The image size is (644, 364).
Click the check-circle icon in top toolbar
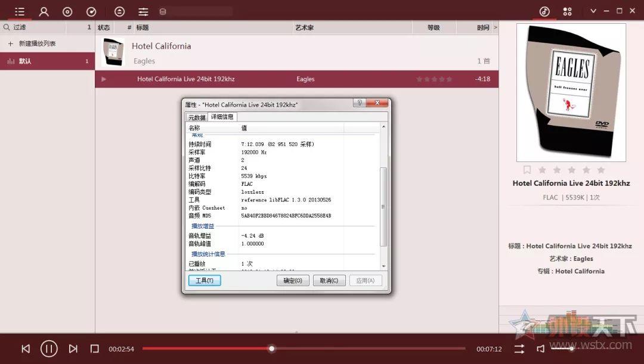pos(91,12)
